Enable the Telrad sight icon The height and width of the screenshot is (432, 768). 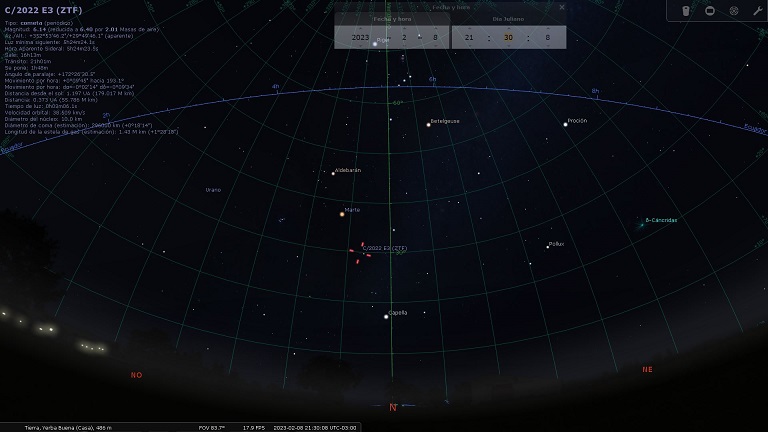point(733,11)
